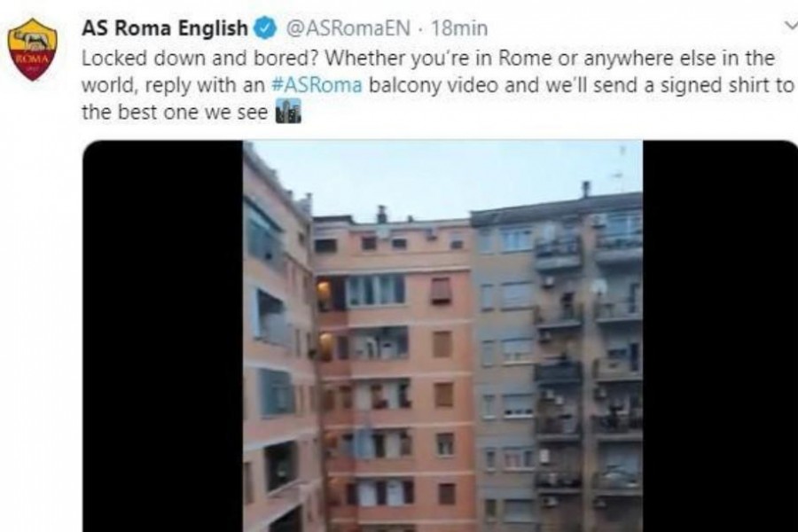Expand the tweet options chevron menu
This screenshot has height=532, width=798.
[x=791, y=25]
